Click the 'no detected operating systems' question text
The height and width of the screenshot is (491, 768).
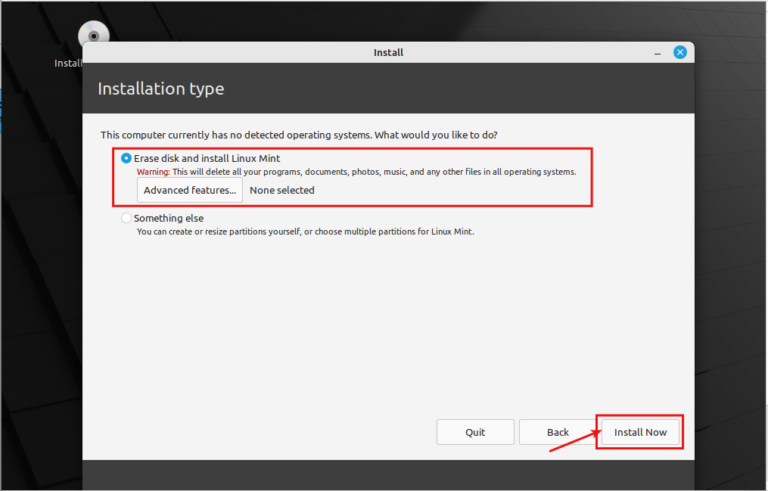pos(299,135)
